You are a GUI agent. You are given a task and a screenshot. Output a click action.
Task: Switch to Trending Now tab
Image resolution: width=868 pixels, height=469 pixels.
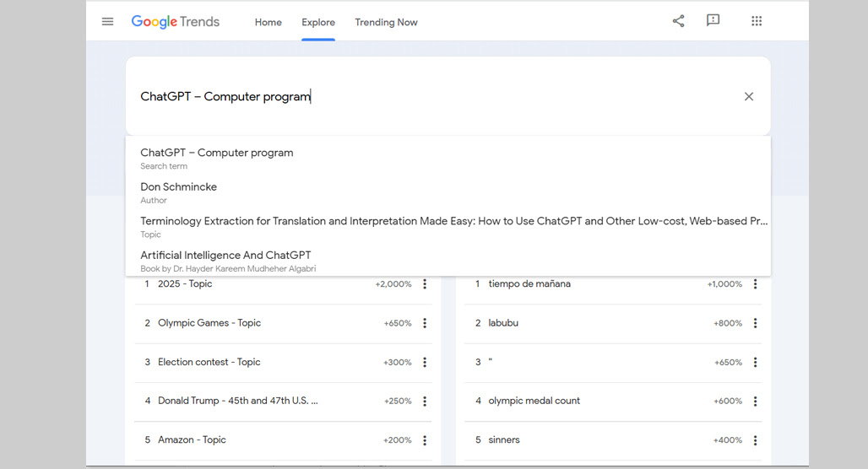(387, 22)
